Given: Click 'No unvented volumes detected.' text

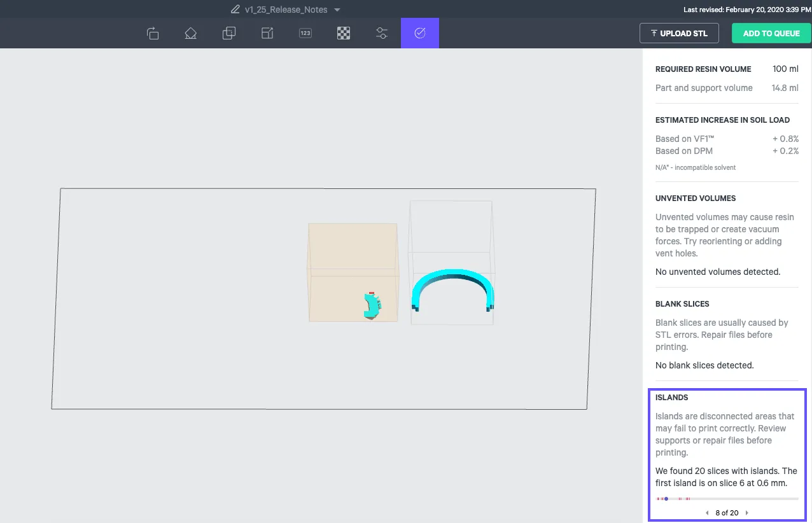Looking at the screenshot, I should pos(718,272).
